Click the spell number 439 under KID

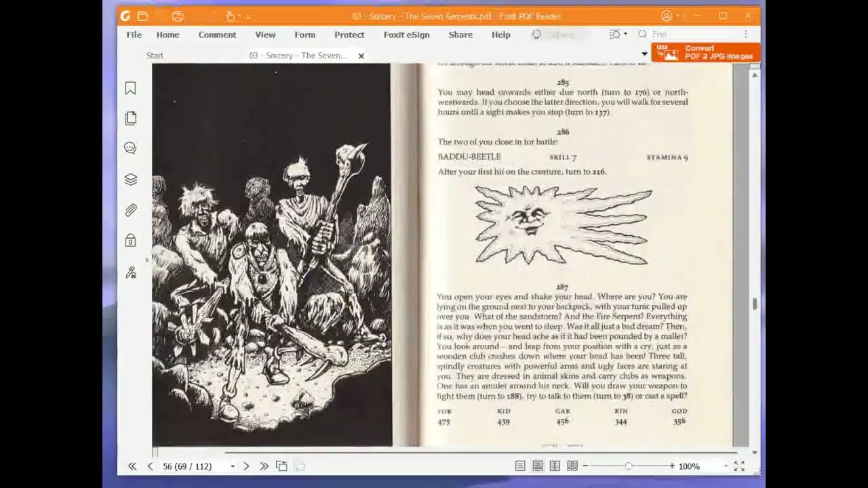click(503, 422)
